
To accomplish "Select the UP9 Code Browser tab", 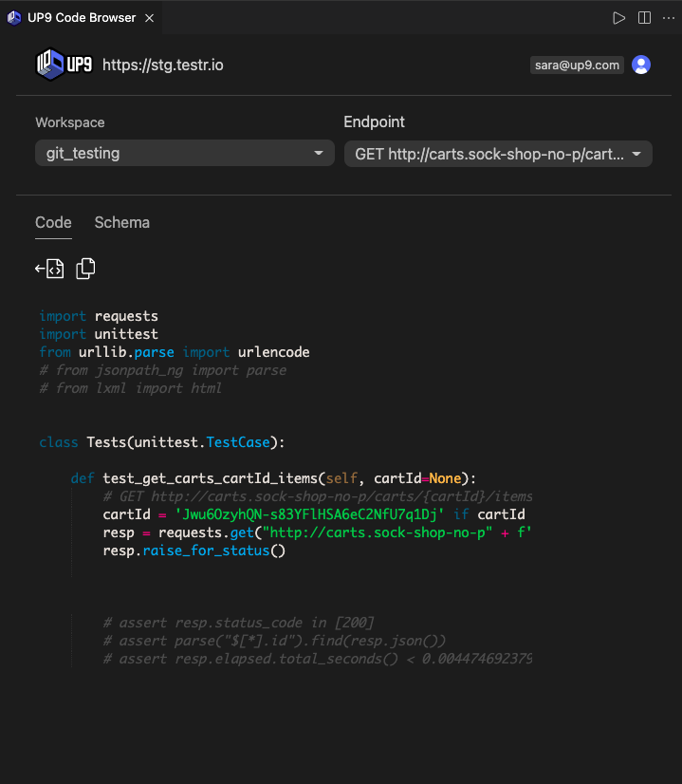I will [81, 17].
